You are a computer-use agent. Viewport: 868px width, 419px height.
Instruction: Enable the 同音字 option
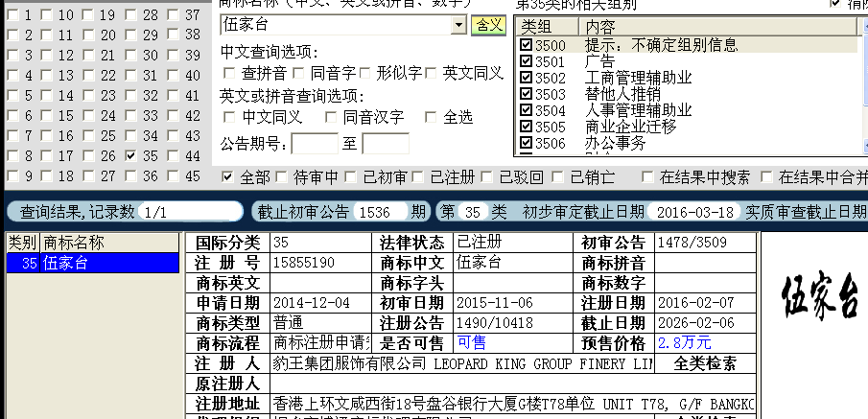click(x=298, y=73)
